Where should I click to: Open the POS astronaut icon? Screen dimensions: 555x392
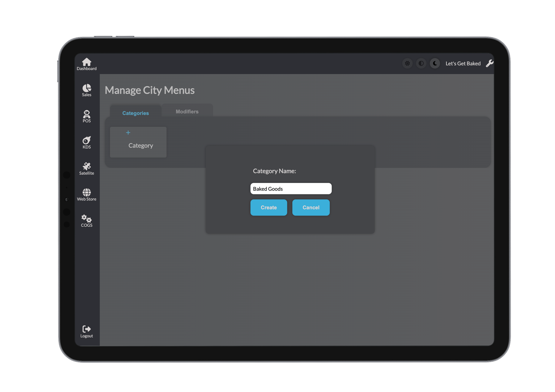[x=87, y=114]
